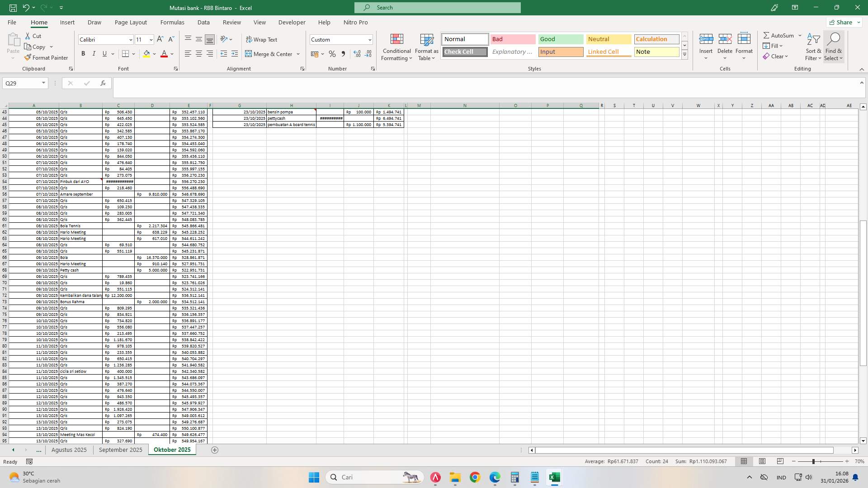Click Format as Table icon
This screenshot has width=868, height=488.
tap(425, 47)
